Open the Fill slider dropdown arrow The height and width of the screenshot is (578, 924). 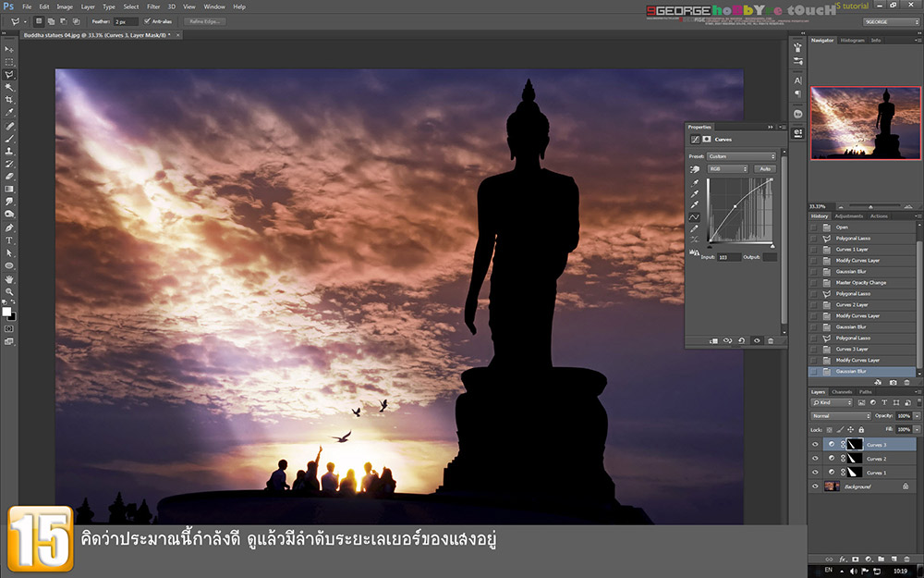[x=917, y=429]
